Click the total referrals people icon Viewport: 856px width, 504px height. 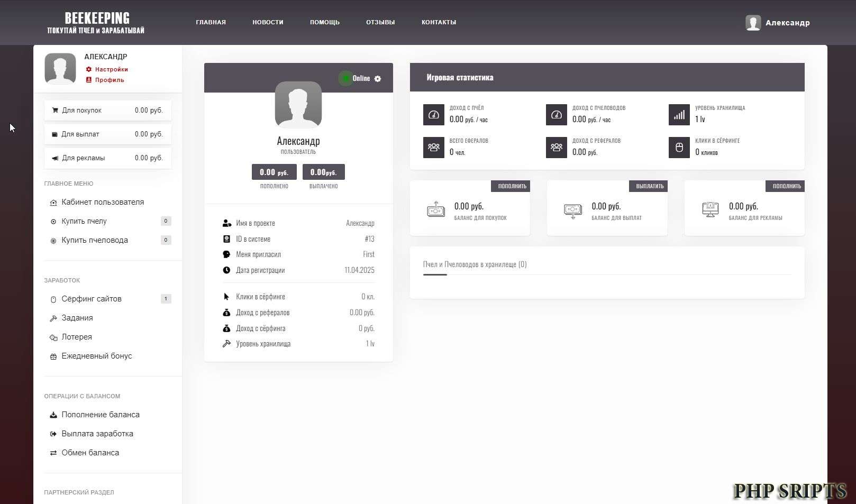pyautogui.click(x=433, y=148)
